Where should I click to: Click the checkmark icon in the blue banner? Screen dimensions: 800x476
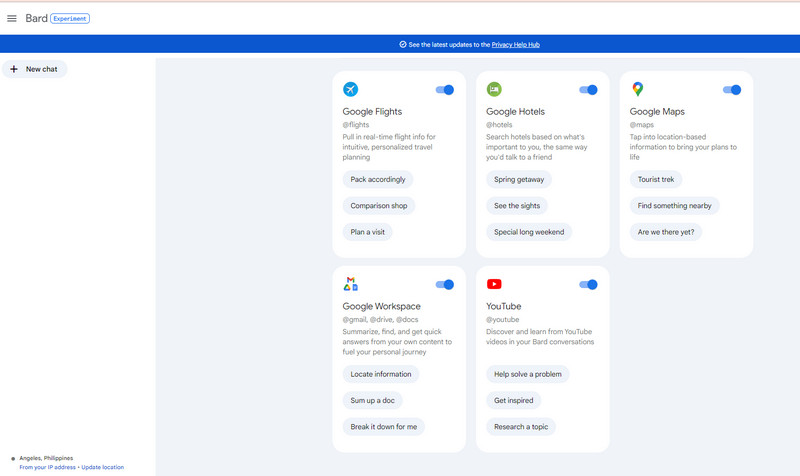pyautogui.click(x=403, y=44)
